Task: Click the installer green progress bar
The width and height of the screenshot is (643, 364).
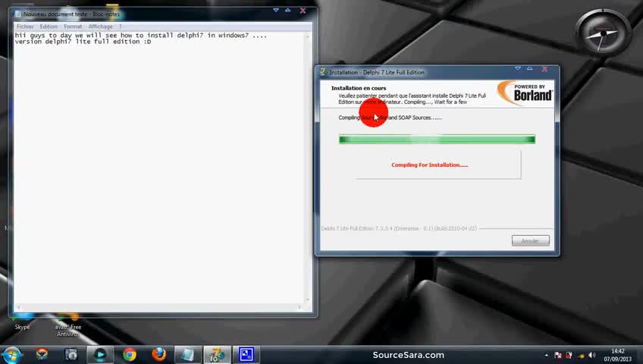Action: [x=437, y=140]
